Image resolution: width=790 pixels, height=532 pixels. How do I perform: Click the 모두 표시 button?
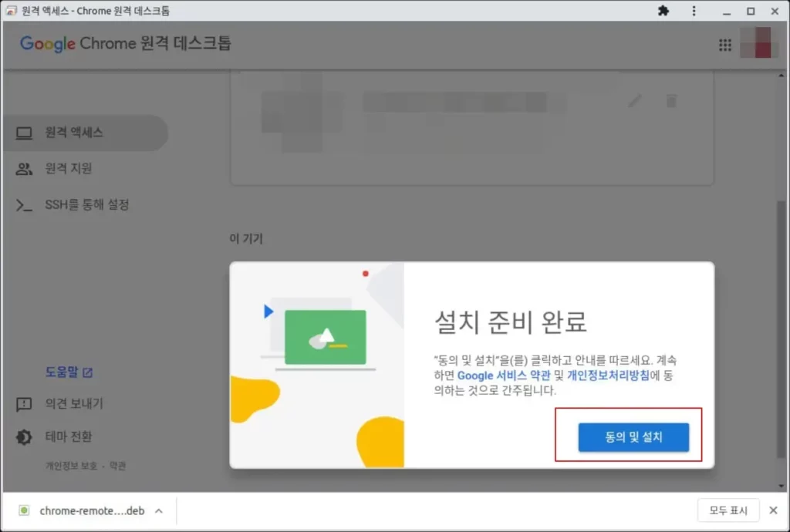pyautogui.click(x=728, y=510)
